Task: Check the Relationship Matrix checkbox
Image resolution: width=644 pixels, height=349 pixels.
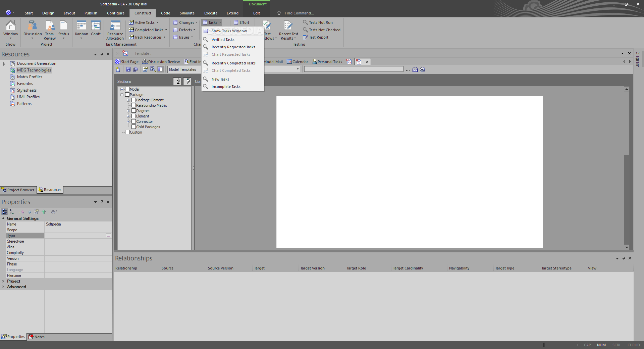Action: click(x=133, y=105)
